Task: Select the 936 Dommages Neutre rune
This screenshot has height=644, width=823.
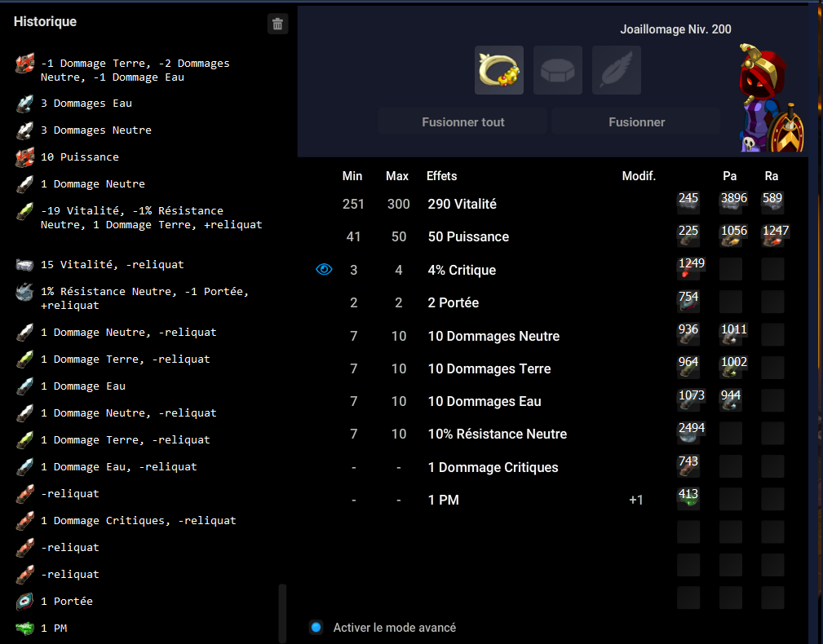Action: 688,334
